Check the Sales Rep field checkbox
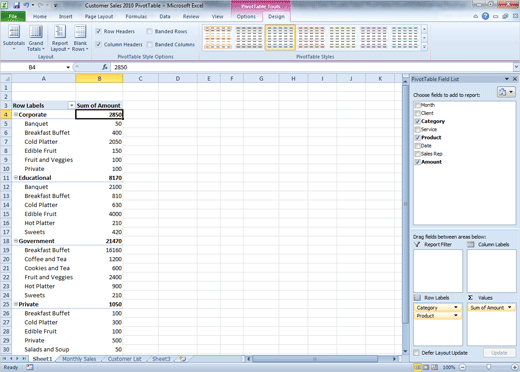The width and height of the screenshot is (520, 372). click(417, 154)
